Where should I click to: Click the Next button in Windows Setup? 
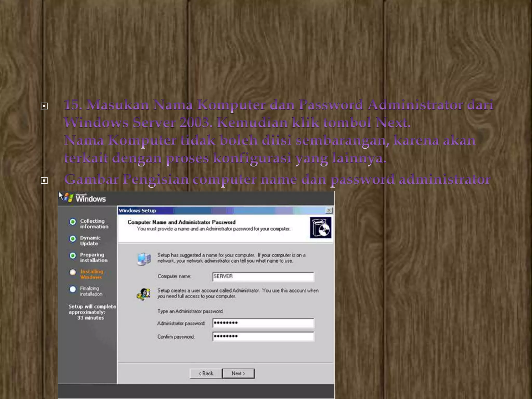click(x=238, y=373)
